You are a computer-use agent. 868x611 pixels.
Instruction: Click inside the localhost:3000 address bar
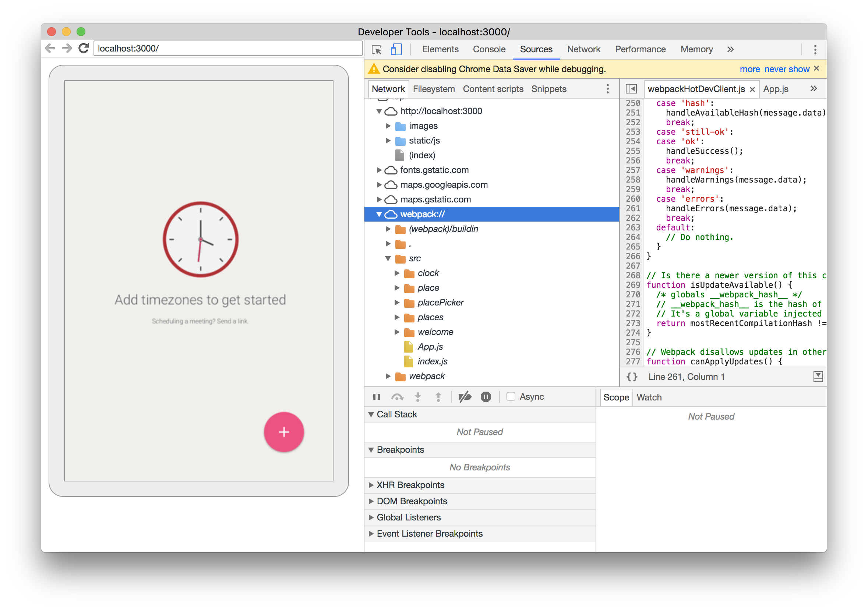pos(227,48)
